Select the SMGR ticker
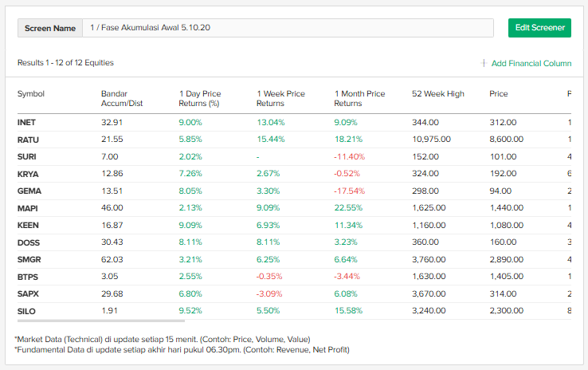 (29, 260)
